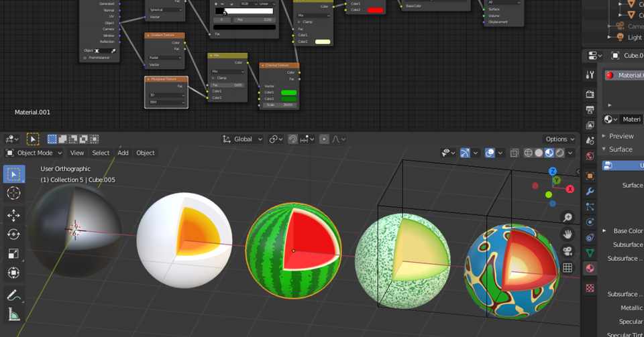The height and width of the screenshot is (337, 644).
Task: Open the Object menu
Action: click(x=146, y=153)
